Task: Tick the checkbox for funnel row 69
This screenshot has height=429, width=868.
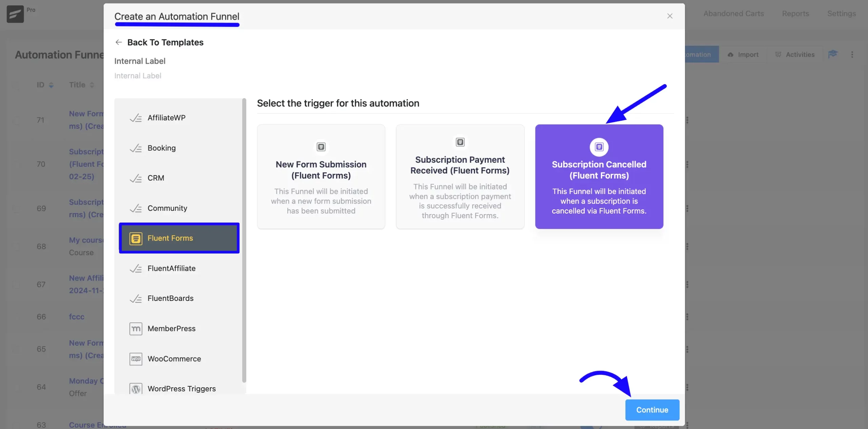Action: click(16, 208)
